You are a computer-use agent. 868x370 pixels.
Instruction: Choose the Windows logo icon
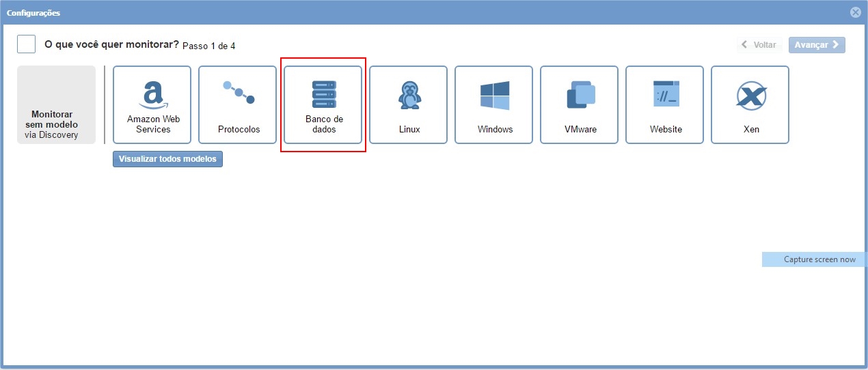coord(495,95)
